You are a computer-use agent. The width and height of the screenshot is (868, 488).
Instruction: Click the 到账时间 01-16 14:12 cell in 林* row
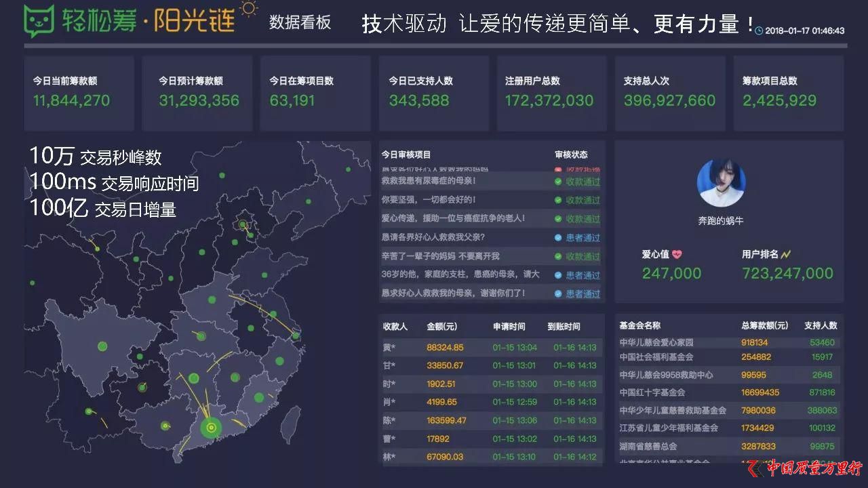pyautogui.click(x=575, y=457)
